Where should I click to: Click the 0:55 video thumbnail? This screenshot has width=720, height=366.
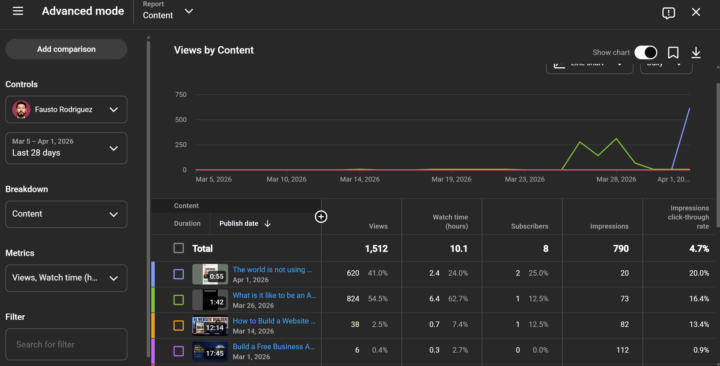(210, 274)
